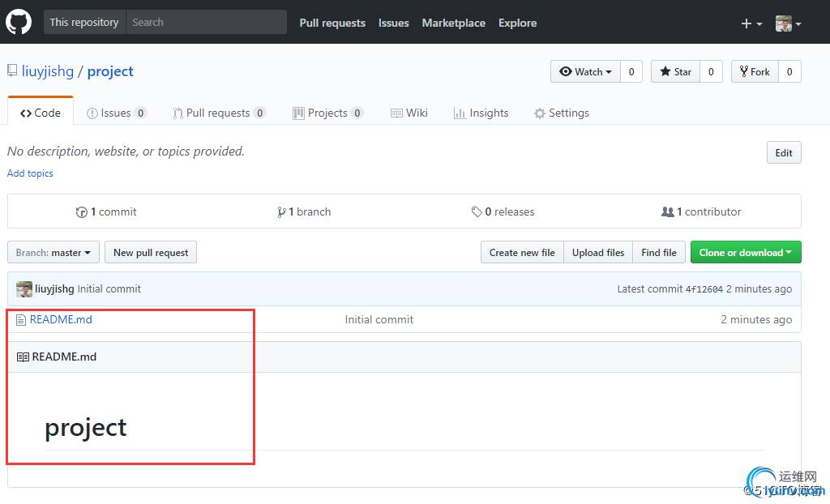This screenshot has height=504, width=830.
Task: Click the Find file button
Action: (x=659, y=253)
